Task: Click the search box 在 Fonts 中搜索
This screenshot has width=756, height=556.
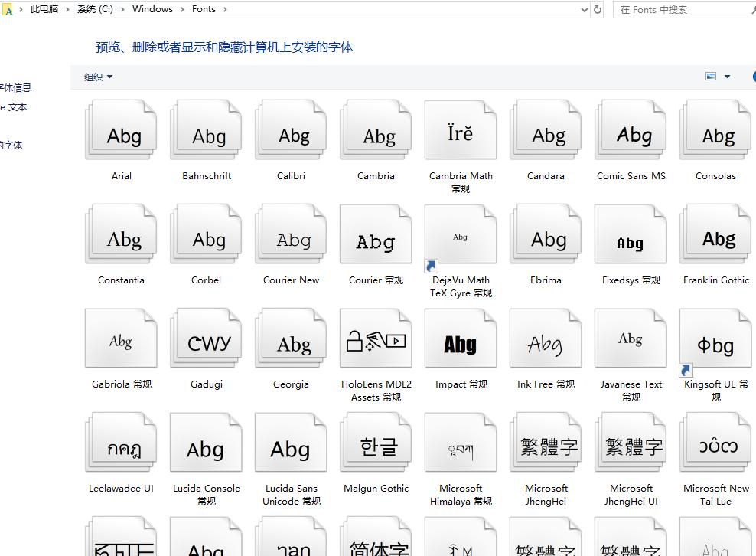Action: [x=685, y=10]
